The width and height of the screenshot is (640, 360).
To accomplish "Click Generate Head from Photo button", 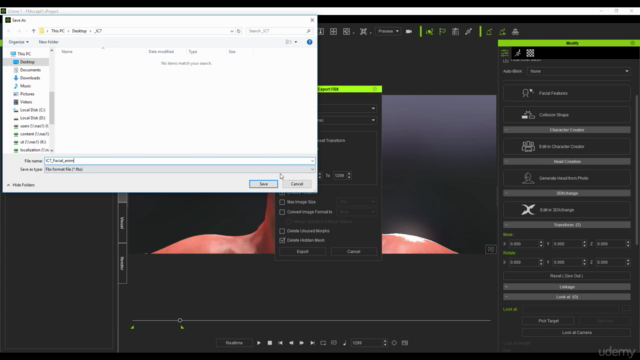I will point(567,178).
